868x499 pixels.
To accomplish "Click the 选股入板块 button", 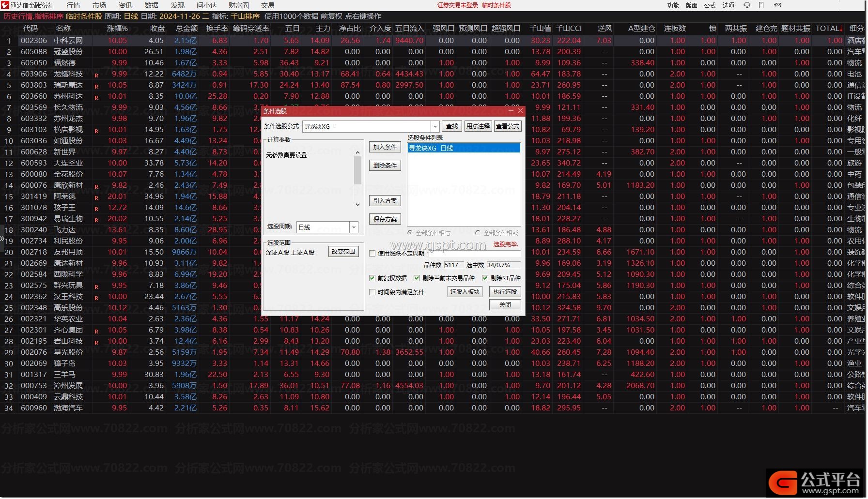I will [x=465, y=292].
